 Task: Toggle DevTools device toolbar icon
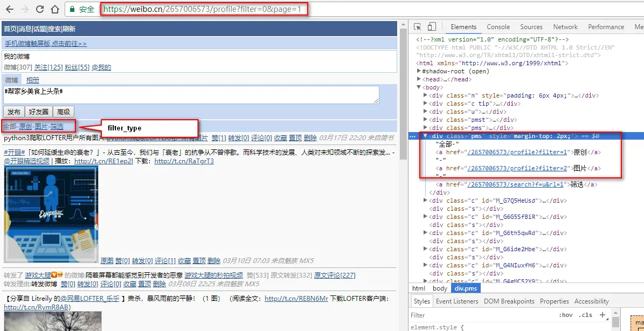[x=431, y=27]
